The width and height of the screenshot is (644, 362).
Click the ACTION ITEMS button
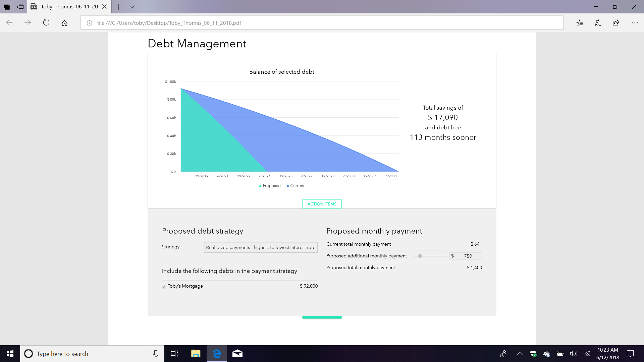pyautogui.click(x=322, y=204)
